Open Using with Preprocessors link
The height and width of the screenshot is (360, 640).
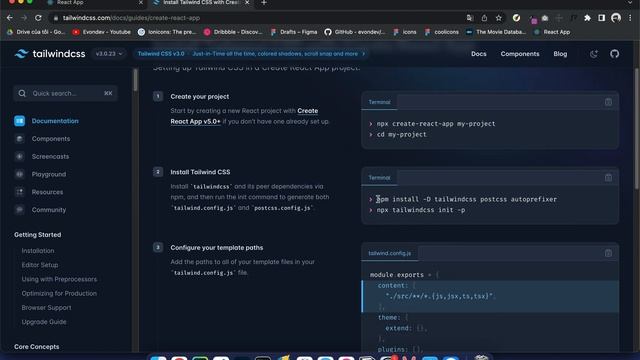point(59,279)
